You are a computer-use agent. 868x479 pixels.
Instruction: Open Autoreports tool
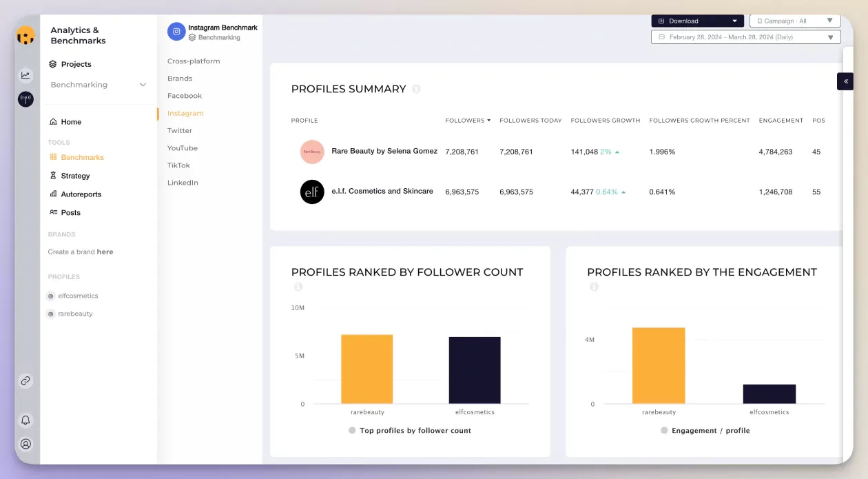pos(75,194)
